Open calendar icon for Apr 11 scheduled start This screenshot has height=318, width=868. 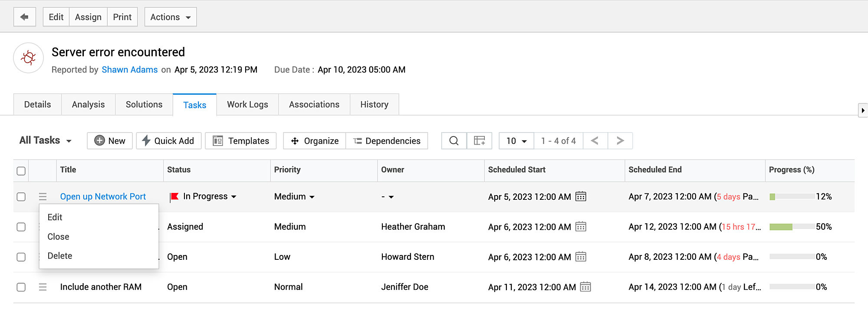585,287
